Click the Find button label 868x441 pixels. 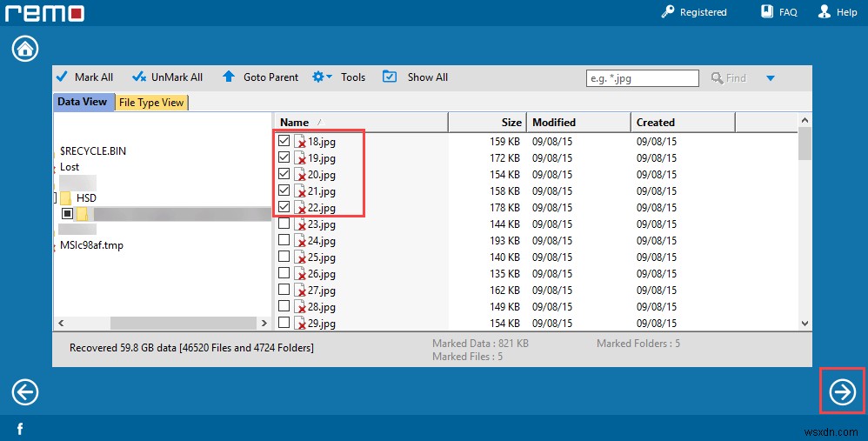click(737, 78)
